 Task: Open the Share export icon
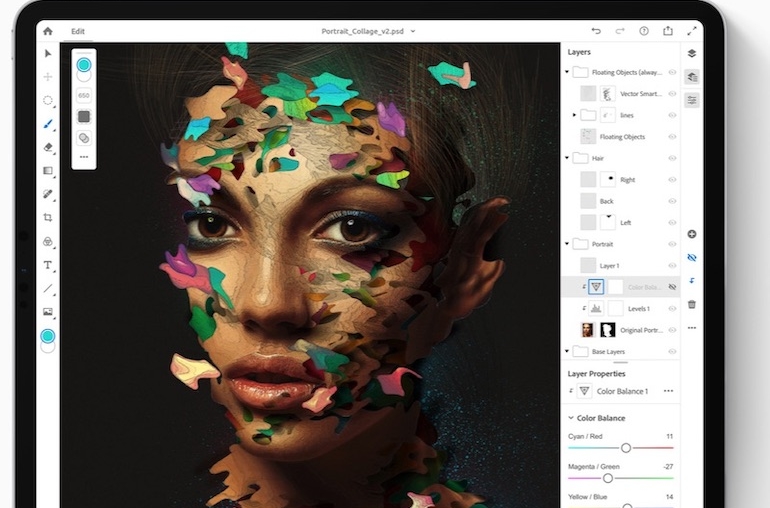tap(668, 30)
